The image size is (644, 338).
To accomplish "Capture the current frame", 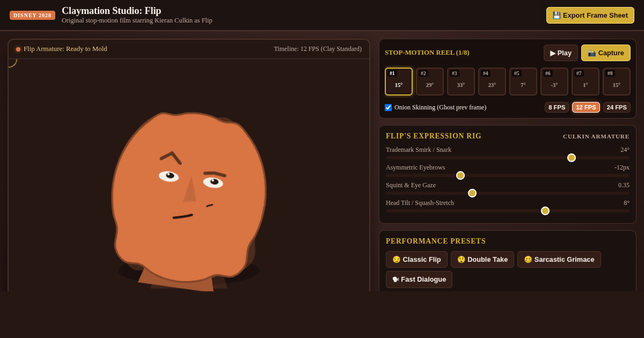I will pos(606,53).
